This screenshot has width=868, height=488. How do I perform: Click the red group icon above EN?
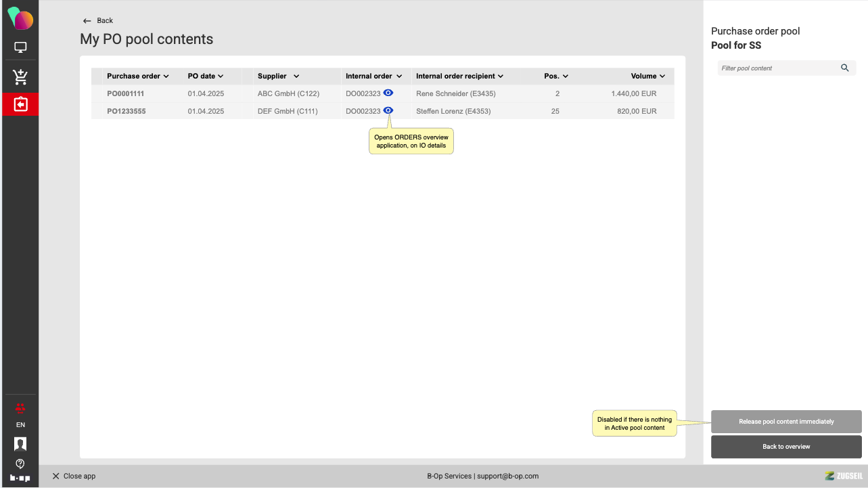(x=20, y=407)
